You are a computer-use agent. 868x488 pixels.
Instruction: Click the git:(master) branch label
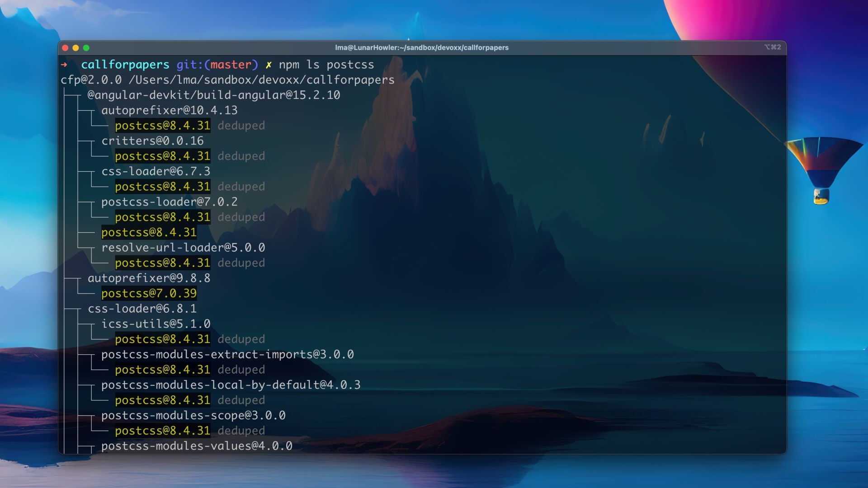pos(217,65)
